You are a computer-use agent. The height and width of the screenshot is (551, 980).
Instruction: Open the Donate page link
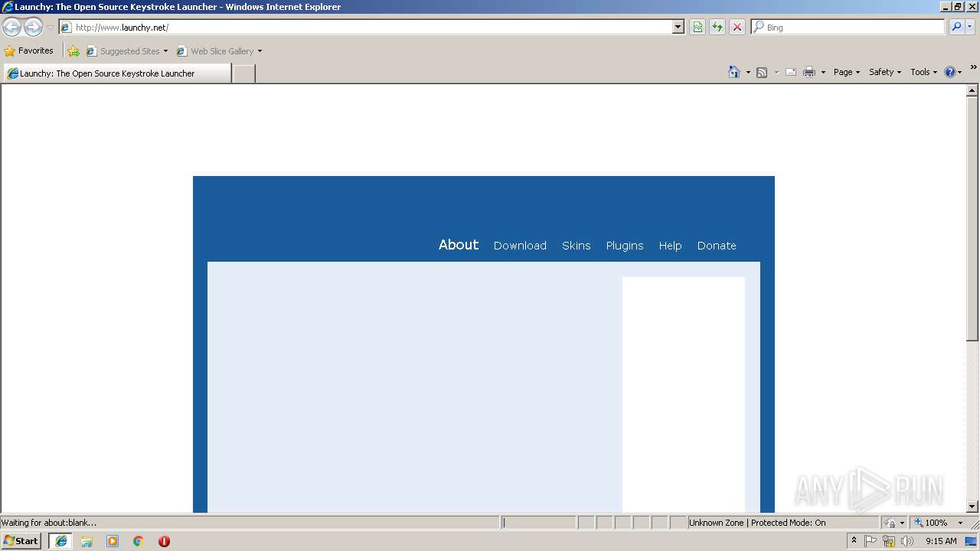pos(717,246)
